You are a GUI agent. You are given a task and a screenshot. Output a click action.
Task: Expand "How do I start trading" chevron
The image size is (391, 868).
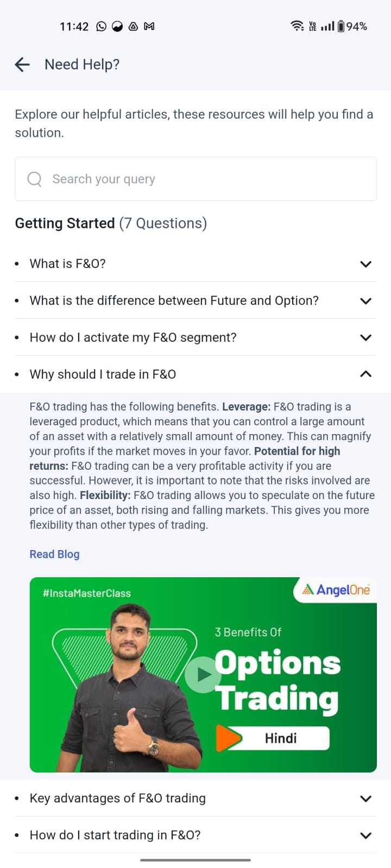(x=365, y=835)
